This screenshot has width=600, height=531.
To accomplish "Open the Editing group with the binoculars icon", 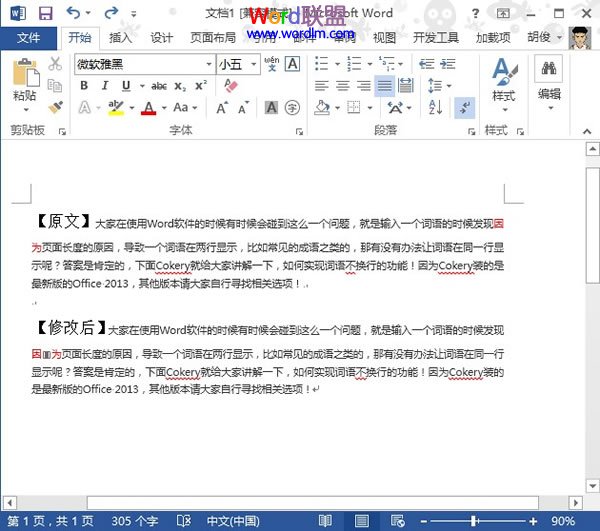I will coord(549,80).
